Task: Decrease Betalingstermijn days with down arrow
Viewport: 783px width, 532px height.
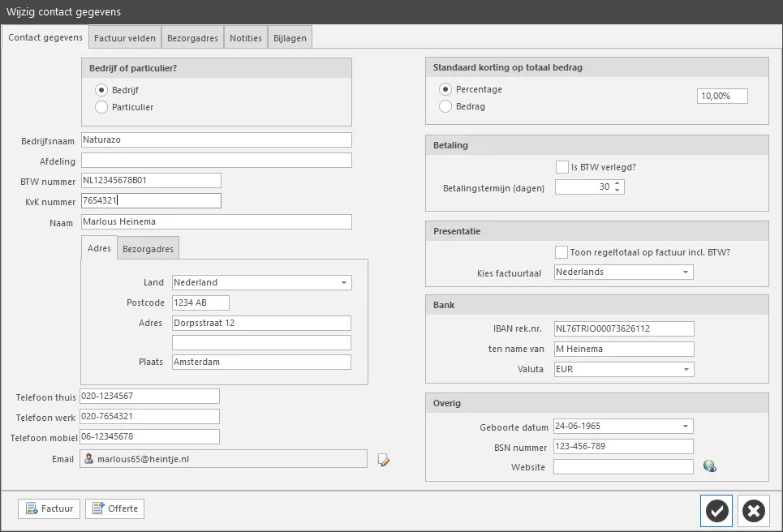Action: tap(617, 190)
